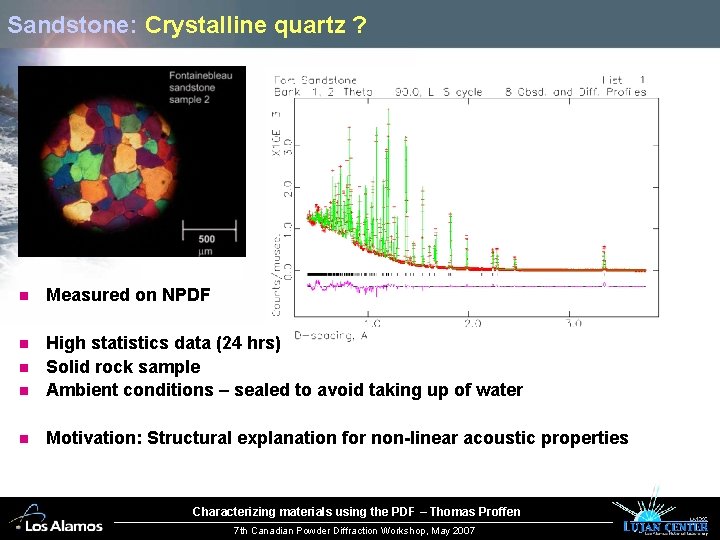This screenshot has width=720, height=540.
Task: Click '7th Canadian Powder Diffraction Workshop' footer line
Action: (x=354, y=531)
